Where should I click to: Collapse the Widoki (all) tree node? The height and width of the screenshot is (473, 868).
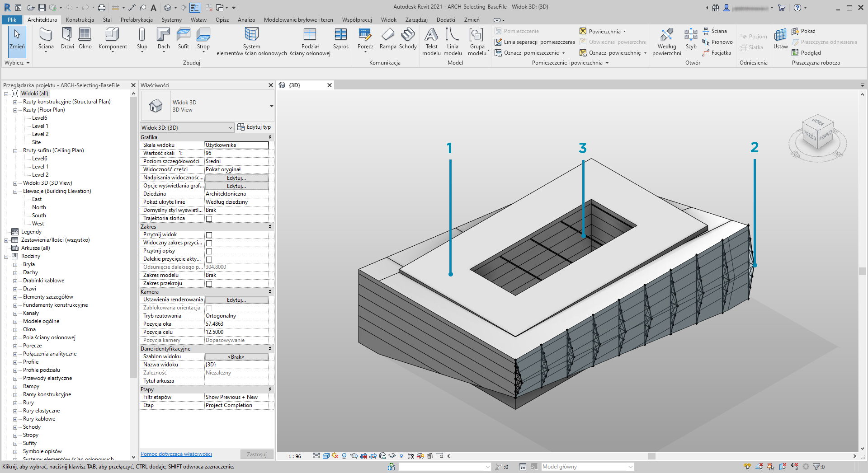click(x=6, y=94)
